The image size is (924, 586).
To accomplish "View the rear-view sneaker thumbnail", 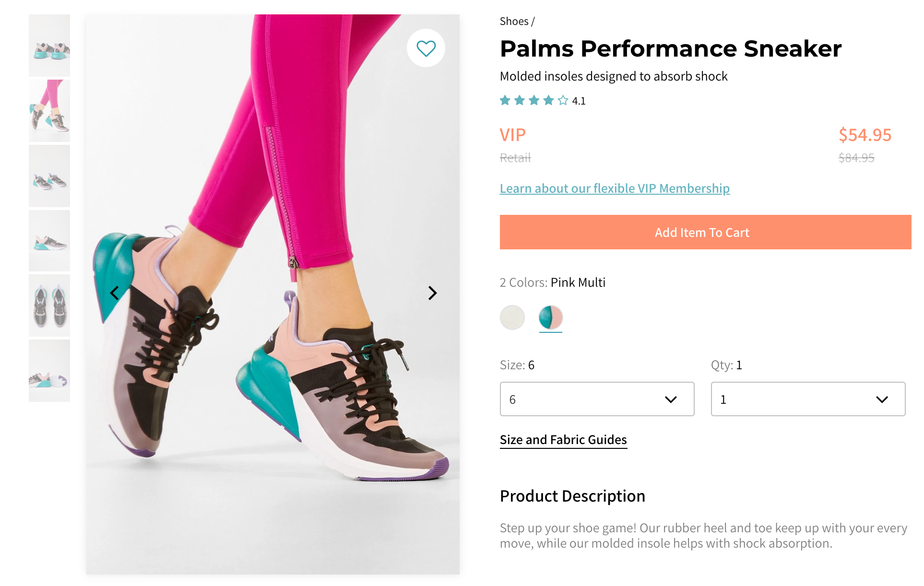I will 49,45.
